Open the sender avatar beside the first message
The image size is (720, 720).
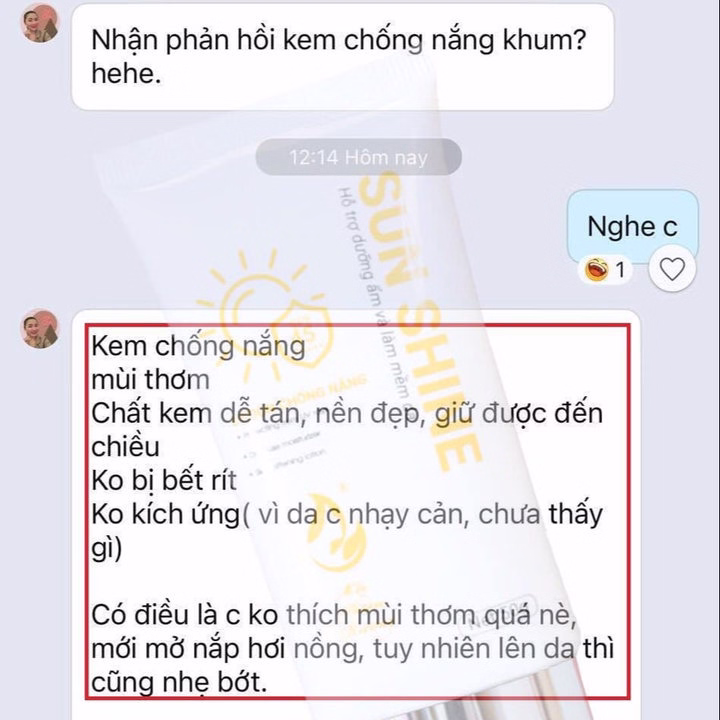(40, 23)
